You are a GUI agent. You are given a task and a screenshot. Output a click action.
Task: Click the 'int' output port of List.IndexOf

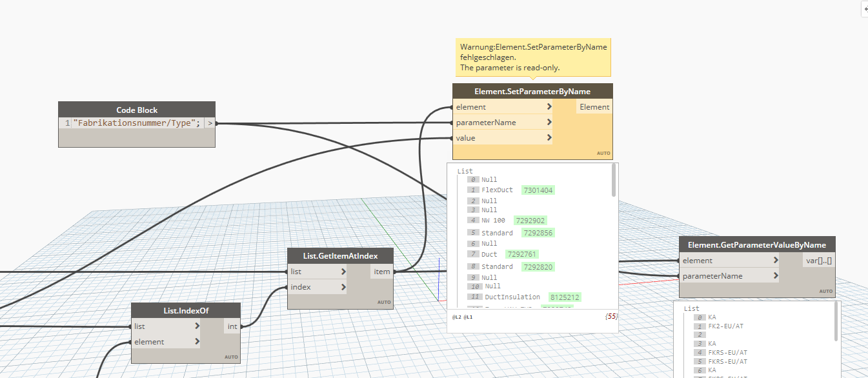click(x=232, y=326)
